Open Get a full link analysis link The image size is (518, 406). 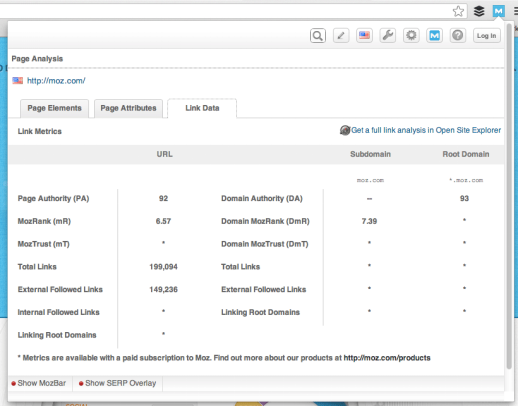[x=426, y=130]
